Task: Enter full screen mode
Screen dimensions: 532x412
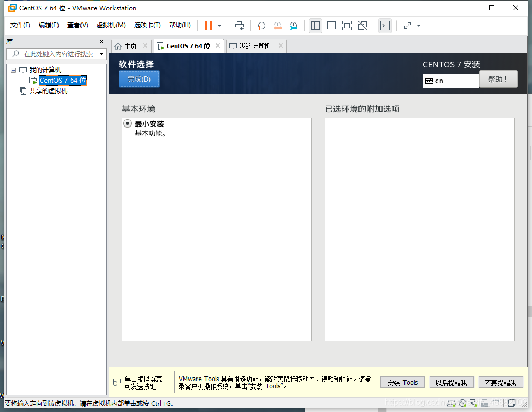Action: point(347,26)
